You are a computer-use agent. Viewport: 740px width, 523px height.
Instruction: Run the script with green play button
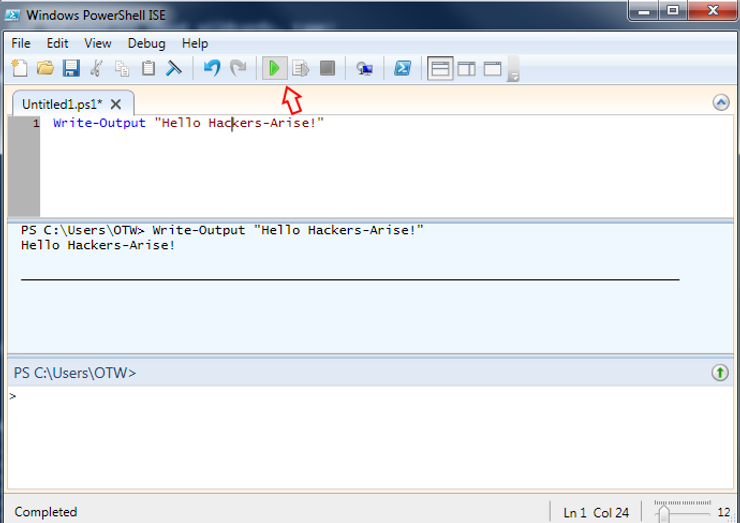pyautogui.click(x=275, y=68)
